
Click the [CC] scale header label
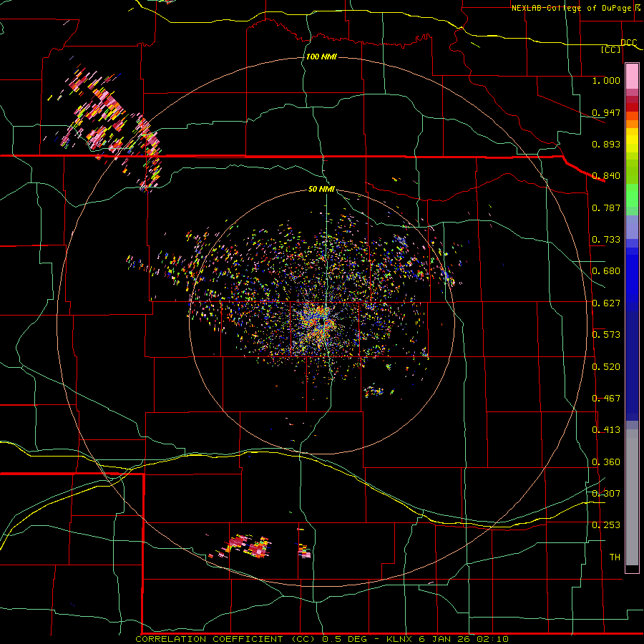point(611,49)
